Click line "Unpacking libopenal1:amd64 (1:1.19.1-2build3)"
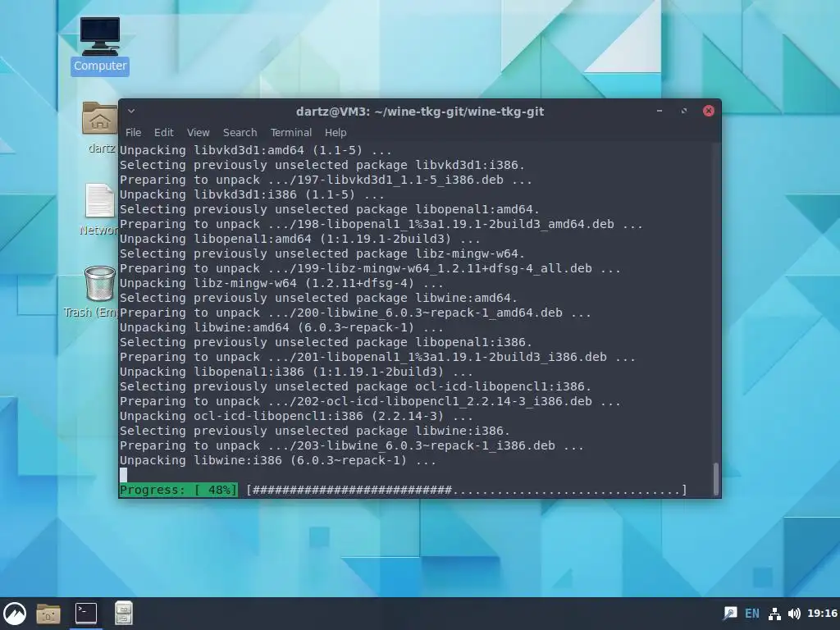840x630 pixels. [x=300, y=239]
